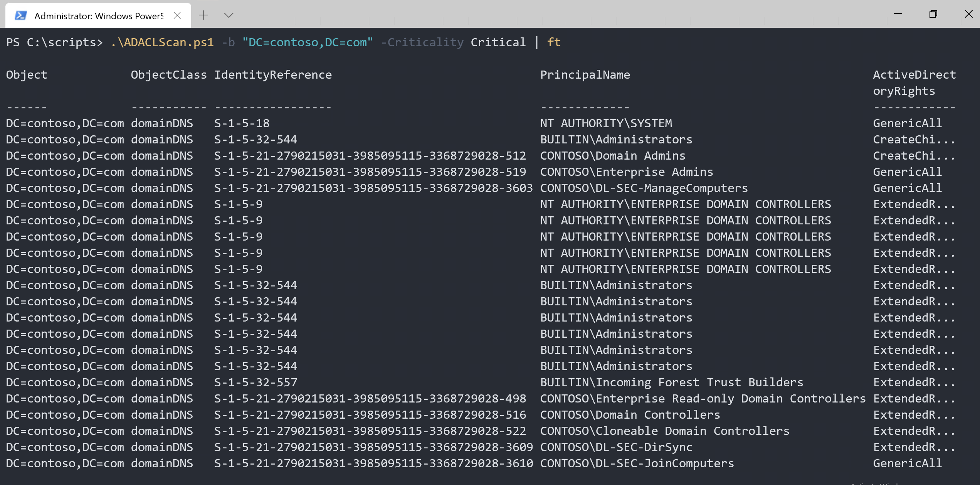Click GenericAll in the DL-SEC-JoinComputers row
The width and height of the screenshot is (980, 485).
click(907, 463)
